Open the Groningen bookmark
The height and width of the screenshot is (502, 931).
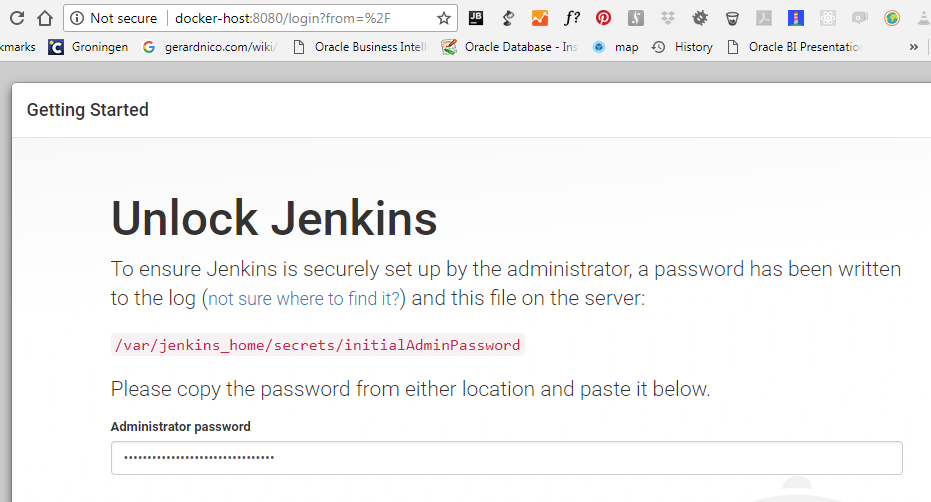click(x=88, y=47)
